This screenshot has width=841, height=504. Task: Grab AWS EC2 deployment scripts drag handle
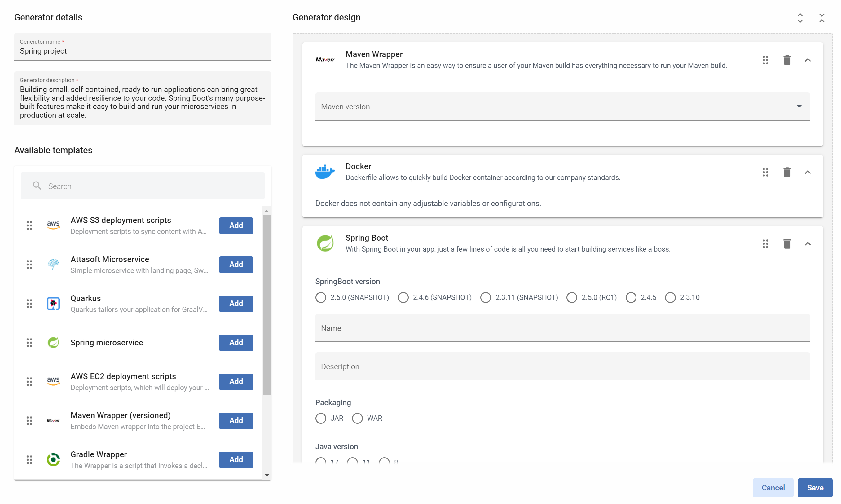coord(29,381)
